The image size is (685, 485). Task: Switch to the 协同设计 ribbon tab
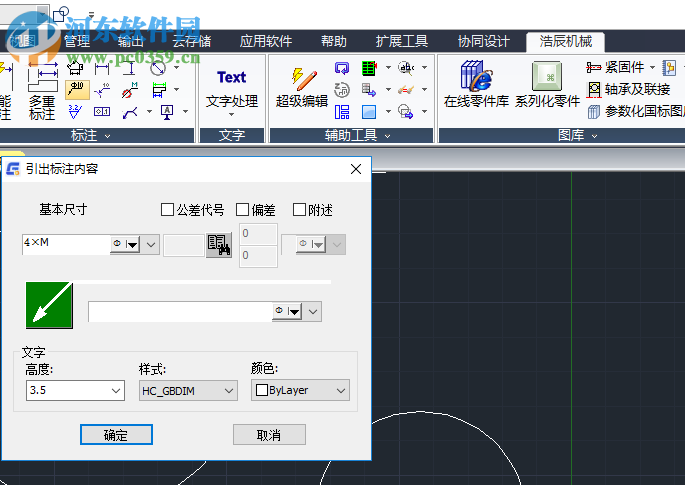point(484,42)
